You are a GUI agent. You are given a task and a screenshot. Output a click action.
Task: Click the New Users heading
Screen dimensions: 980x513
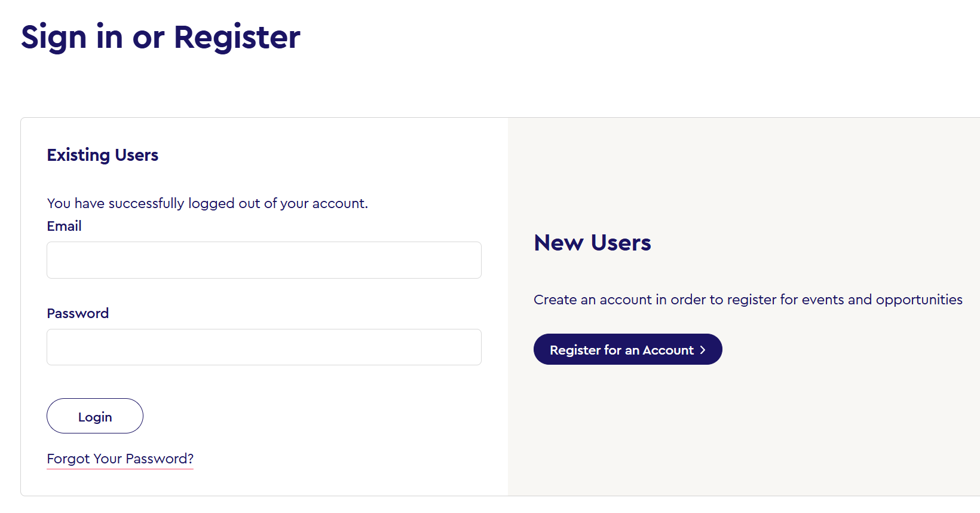[x=592, y=243]
